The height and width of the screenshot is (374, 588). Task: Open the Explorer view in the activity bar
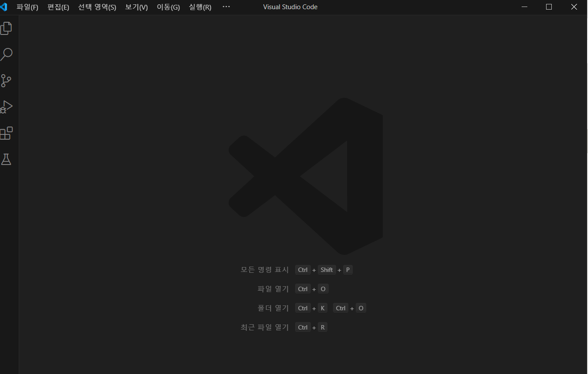[6, 28]
